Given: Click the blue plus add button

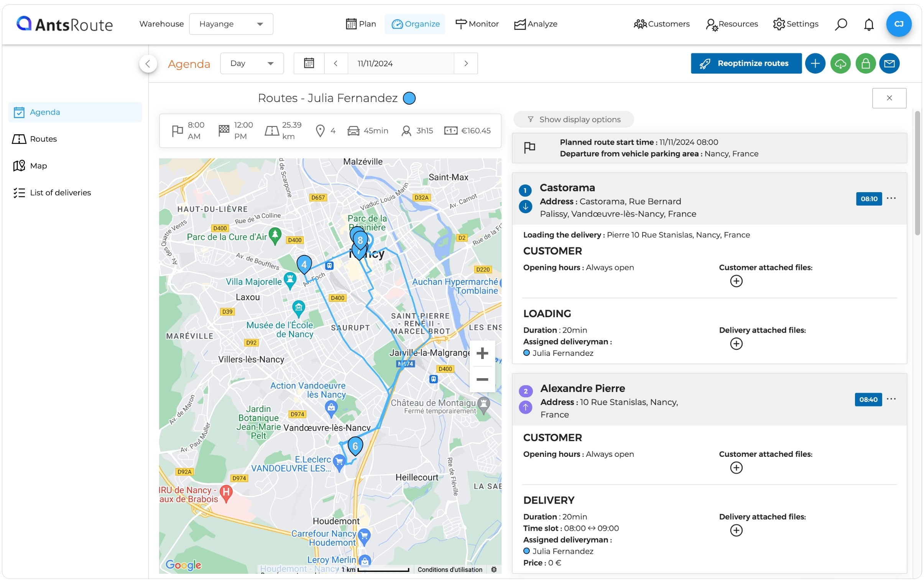Looking at the screenshot, I should pos(815,63).
